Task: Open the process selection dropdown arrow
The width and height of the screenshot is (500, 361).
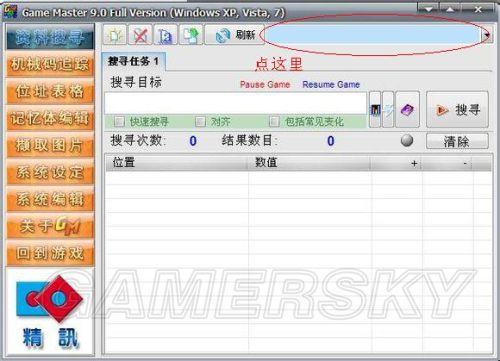Action: coord(487,35)
